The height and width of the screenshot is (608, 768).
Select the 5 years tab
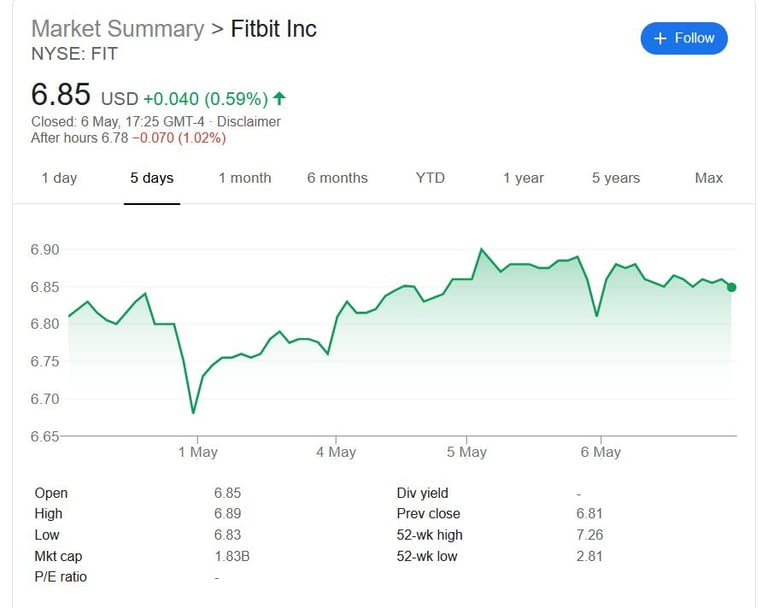[615, 178]
